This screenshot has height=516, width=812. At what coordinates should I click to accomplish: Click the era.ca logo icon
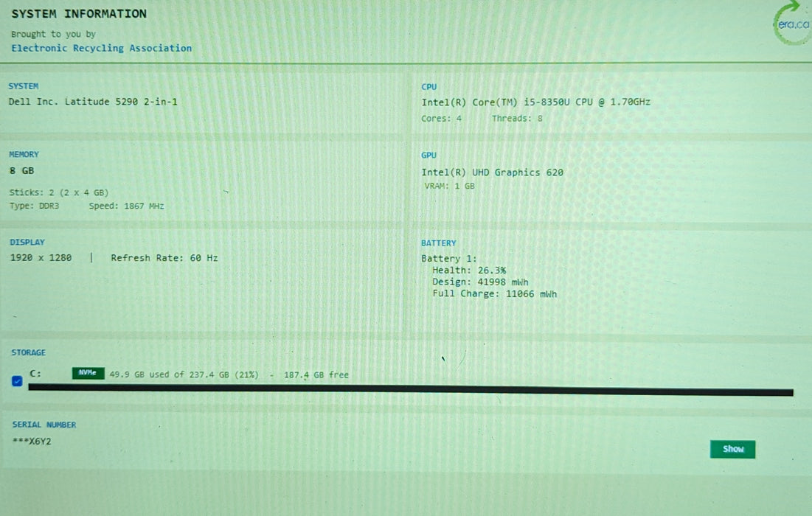[x=792, y=24]
